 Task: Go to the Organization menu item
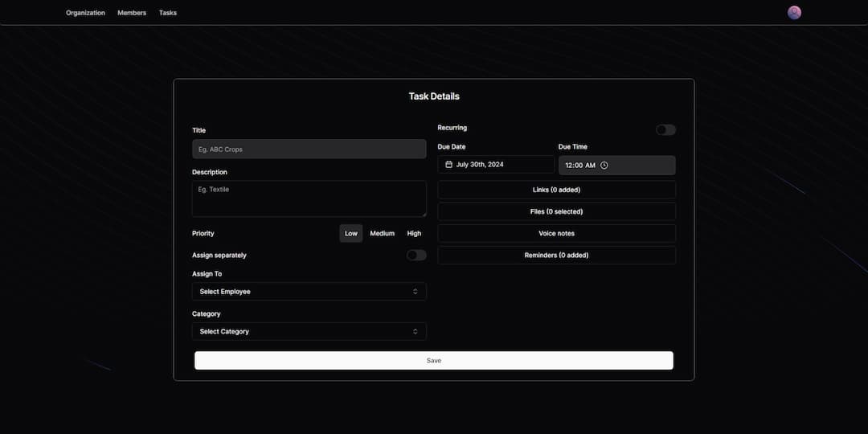85,13
